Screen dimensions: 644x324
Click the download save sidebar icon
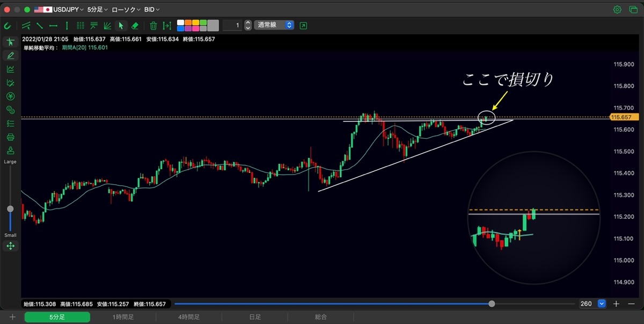(10, 150)
